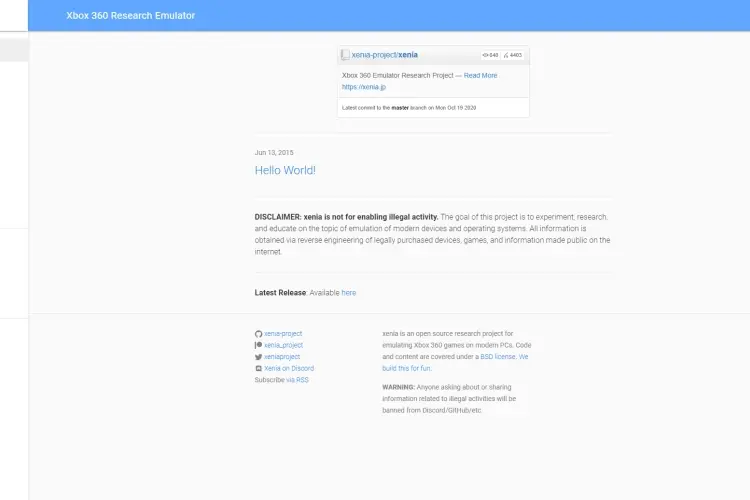Open the xenia-project GitHub link
The width and height of the screenshot is (750, 500).
point(283,334)
